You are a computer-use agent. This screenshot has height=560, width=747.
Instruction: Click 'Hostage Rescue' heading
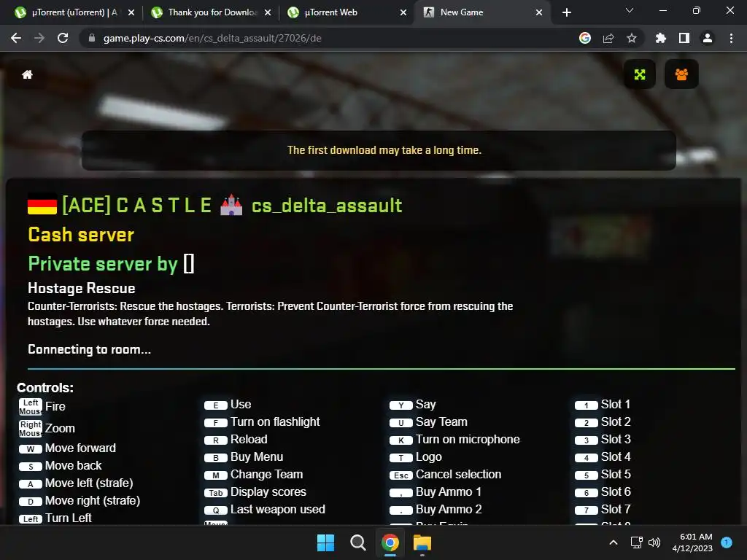point(82,288)
